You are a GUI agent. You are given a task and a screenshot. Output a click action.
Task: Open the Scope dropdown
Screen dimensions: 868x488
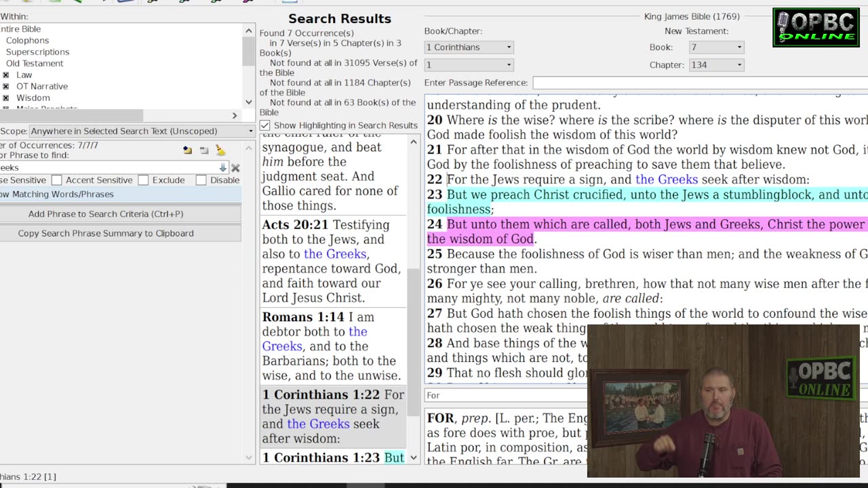(141, 131)
